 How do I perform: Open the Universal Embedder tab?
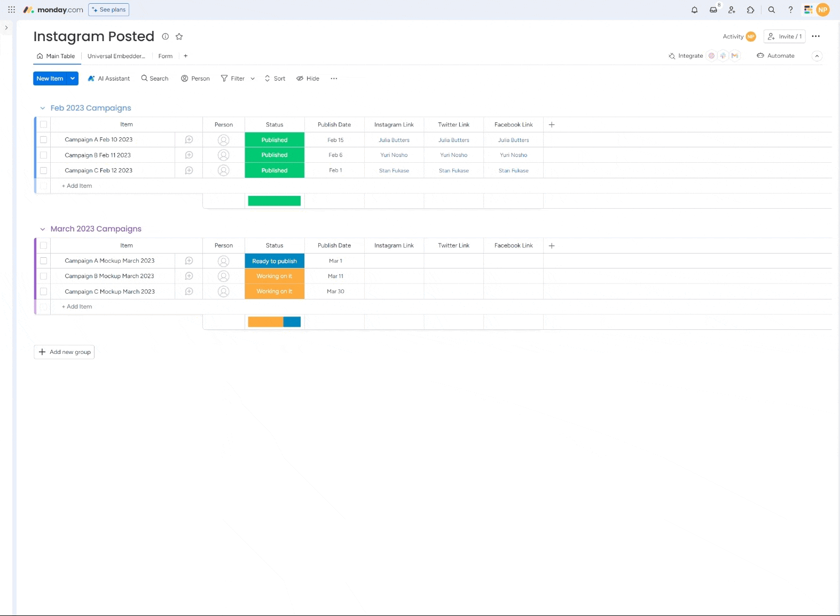116,56
